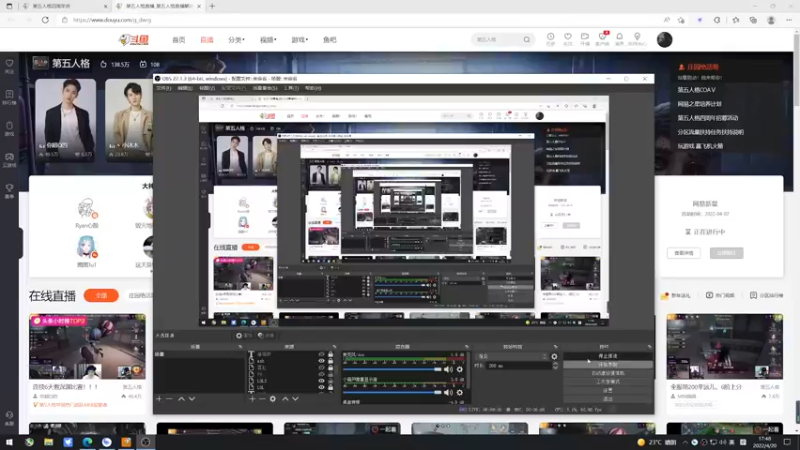Screen dimensions: 800x450
Task: Open OBS 视图 menu
Action: tap(207, 88)
